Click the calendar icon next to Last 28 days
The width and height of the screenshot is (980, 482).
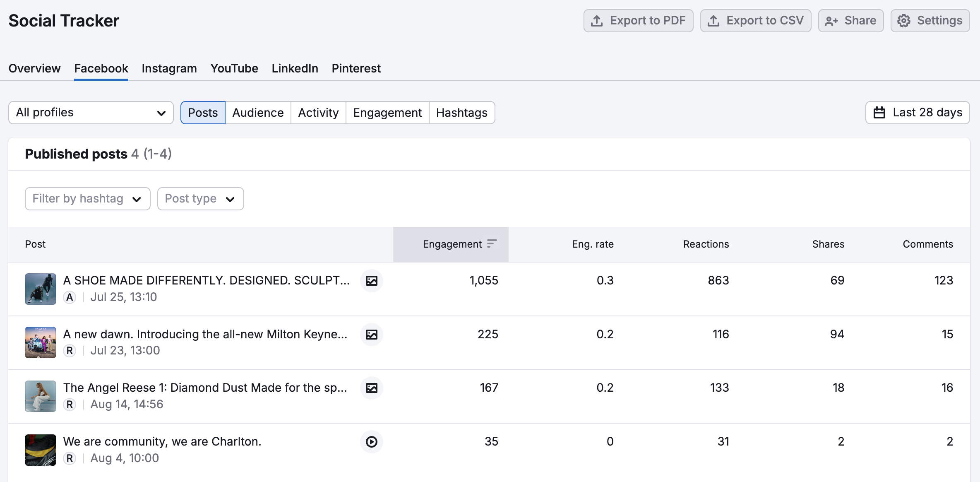click(x=879, y=112)
